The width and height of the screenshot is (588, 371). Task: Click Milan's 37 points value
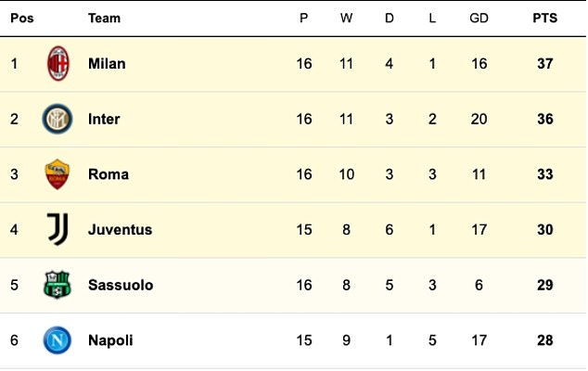[x=544, y=64]
